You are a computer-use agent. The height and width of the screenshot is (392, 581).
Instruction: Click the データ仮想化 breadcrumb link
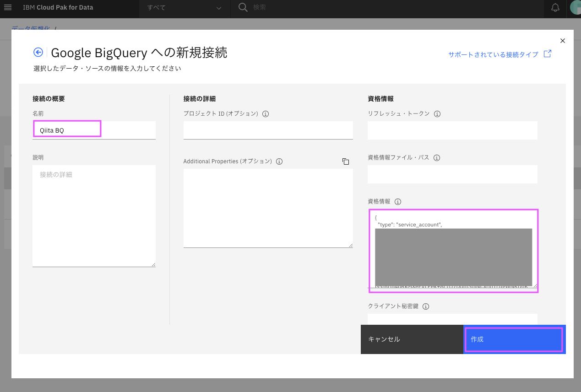pos(31,28)
